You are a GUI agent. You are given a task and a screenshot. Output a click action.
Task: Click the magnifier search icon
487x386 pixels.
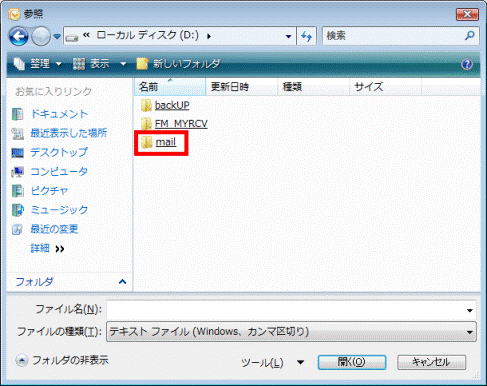coord(470,35)
